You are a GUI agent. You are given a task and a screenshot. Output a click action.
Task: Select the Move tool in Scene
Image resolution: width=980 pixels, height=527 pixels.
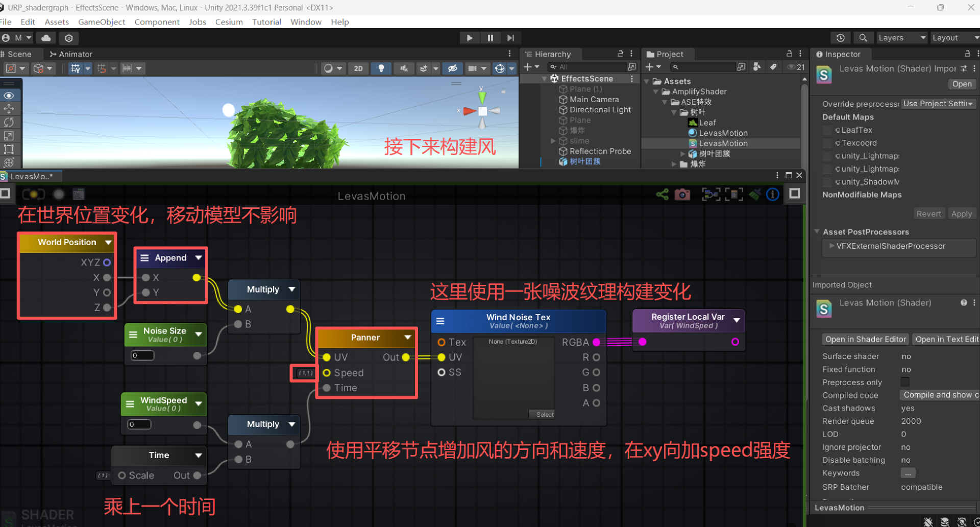[9, 109]
